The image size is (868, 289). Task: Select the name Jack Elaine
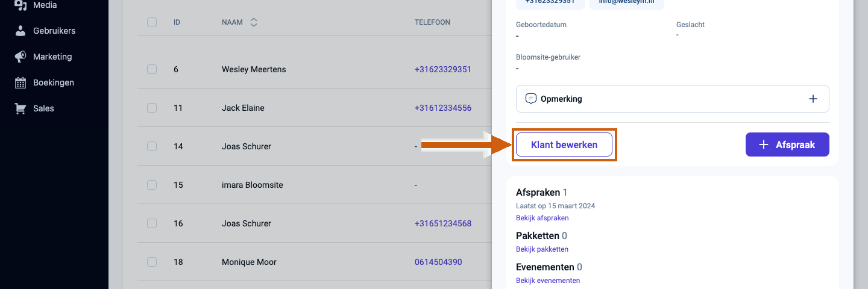243,108
